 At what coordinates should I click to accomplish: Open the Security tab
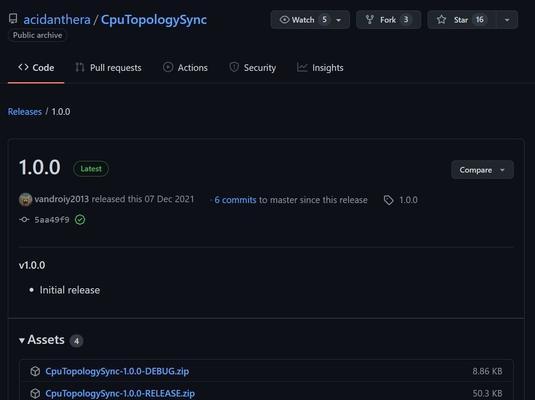(252, 68)
